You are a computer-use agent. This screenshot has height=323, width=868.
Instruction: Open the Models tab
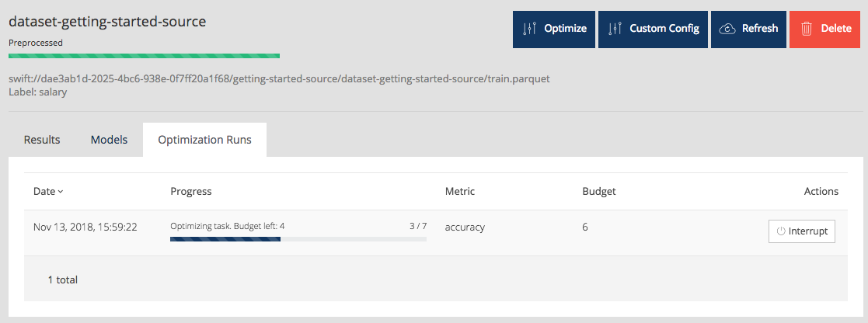click(109, 140)
